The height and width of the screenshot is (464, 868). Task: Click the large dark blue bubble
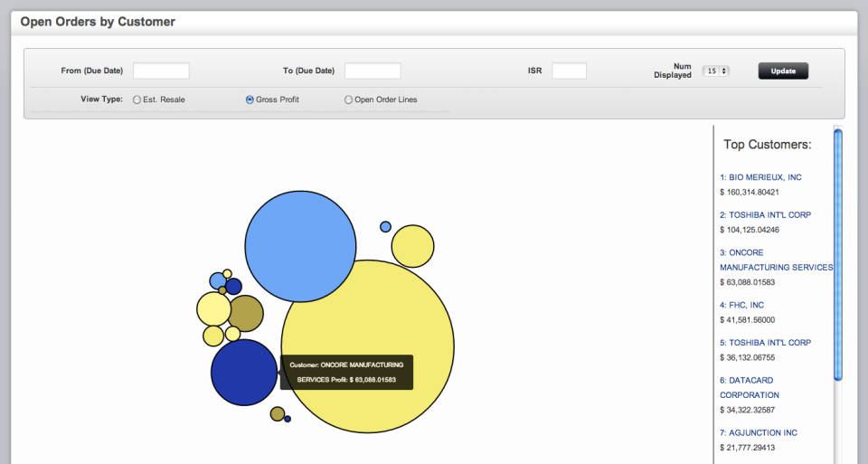(243, 372)
